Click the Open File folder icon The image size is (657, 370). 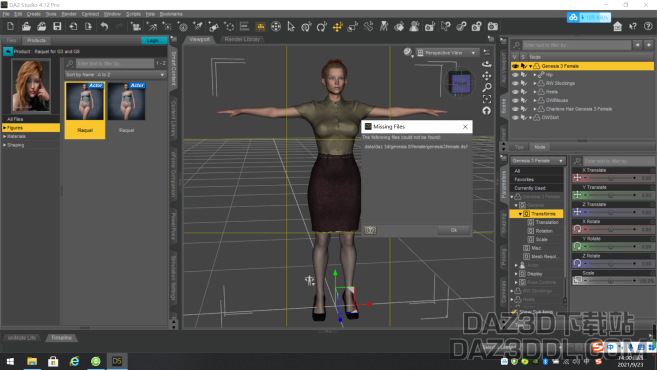pos(26,26)
